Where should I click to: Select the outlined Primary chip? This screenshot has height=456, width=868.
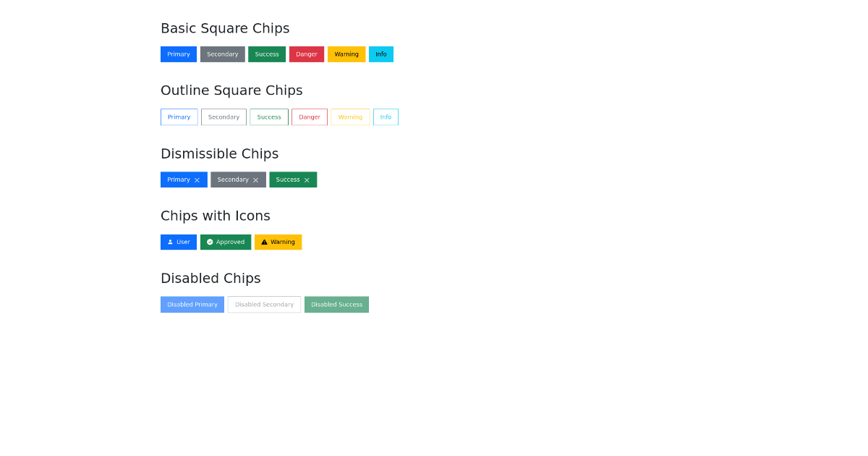click(179, 117)
